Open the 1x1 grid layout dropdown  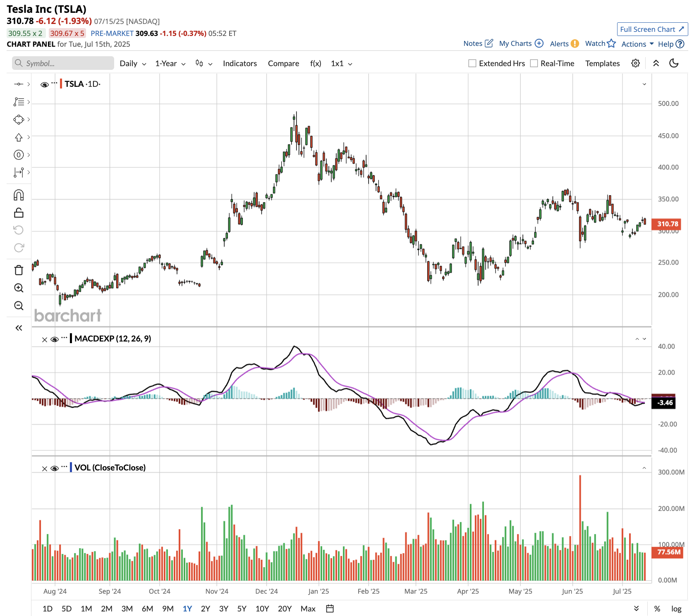tap(342, 63)
